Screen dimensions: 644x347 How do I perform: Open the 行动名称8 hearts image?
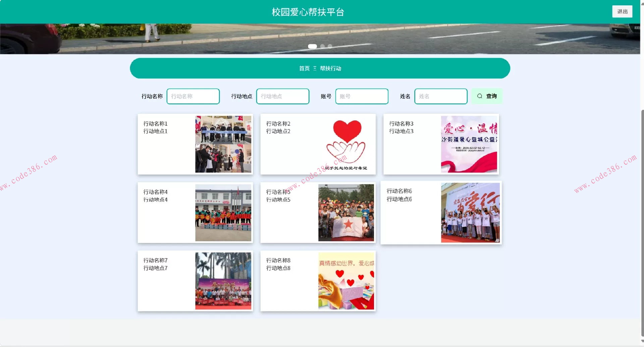click(x=346, y=281)
